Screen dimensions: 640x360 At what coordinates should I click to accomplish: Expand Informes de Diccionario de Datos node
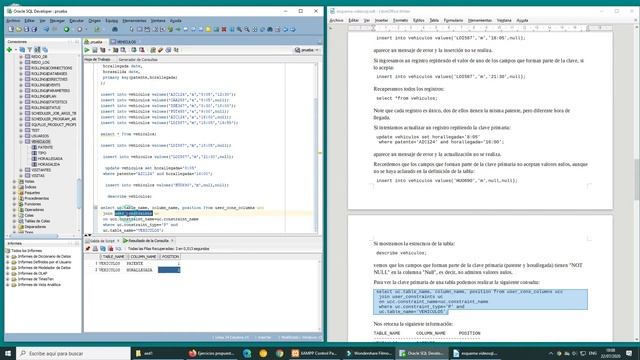[8, 256]
